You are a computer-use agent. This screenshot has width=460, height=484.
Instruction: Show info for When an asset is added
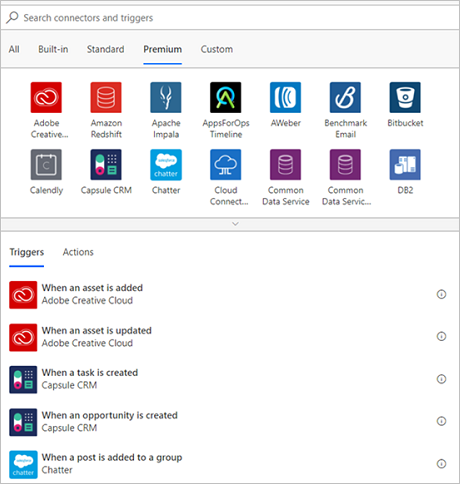[441, 294]
